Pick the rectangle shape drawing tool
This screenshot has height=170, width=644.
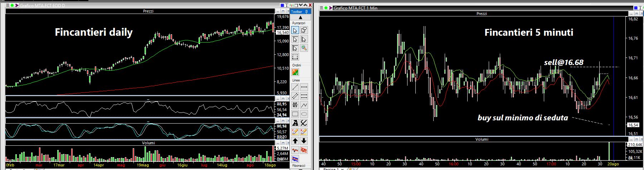coord(295,114)
